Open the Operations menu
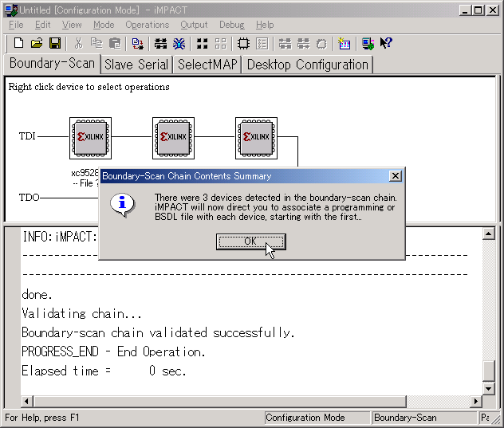The height and width of the screenshot is (428, 504). tap(147, 25)
